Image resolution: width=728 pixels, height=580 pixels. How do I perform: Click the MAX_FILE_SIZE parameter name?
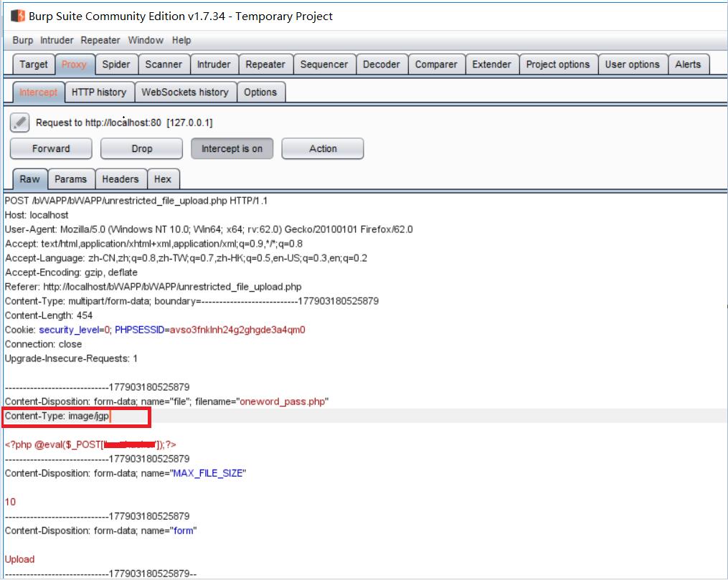[x=207, y=474]
